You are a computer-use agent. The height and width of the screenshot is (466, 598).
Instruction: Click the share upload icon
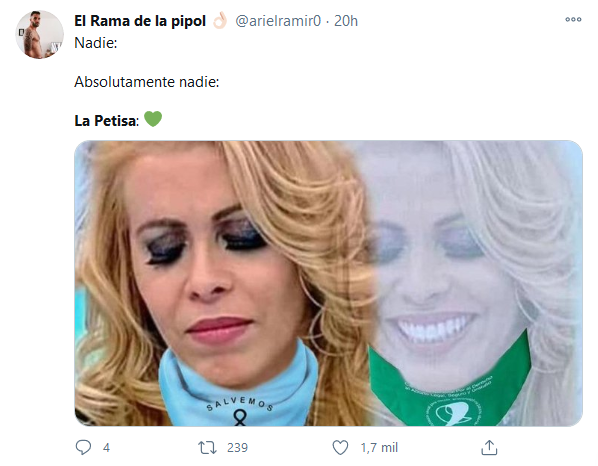[489, 447]
